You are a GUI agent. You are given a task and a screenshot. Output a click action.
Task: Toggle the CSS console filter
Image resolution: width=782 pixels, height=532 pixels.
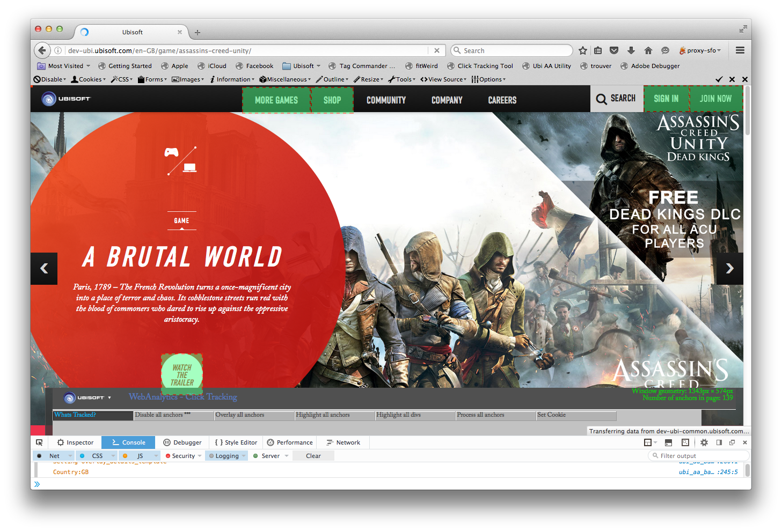(x=97, y=456)
